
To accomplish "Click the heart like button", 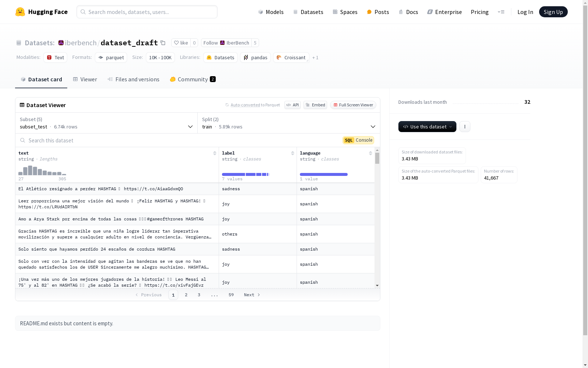I will 181,43.
